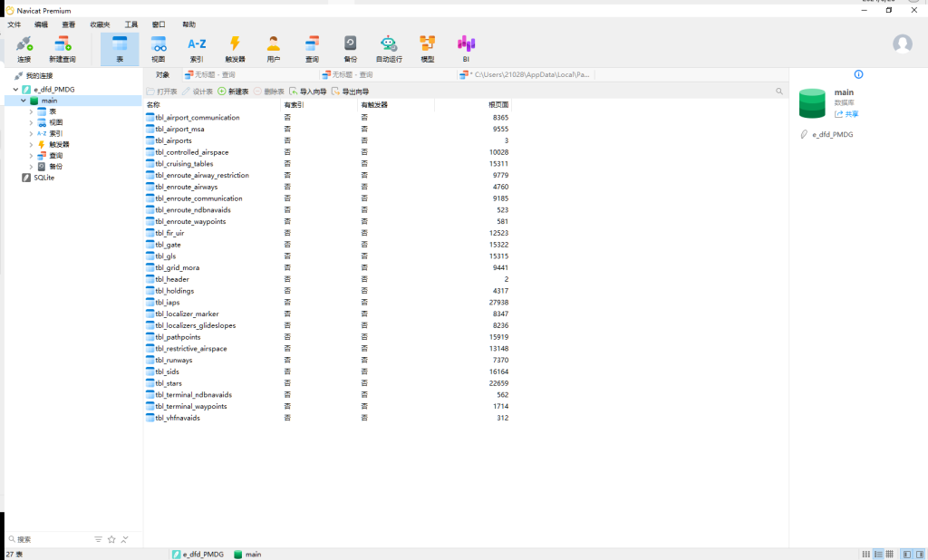Open 查询 (Query) objects from the main toolbar

pyautogui.click(x=312, y=49)
